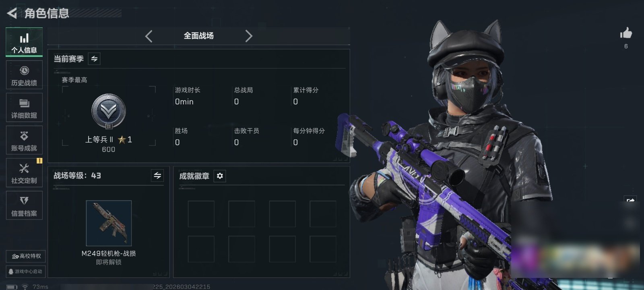Click the 上等兵 rank emblem badge

point(109,112)
